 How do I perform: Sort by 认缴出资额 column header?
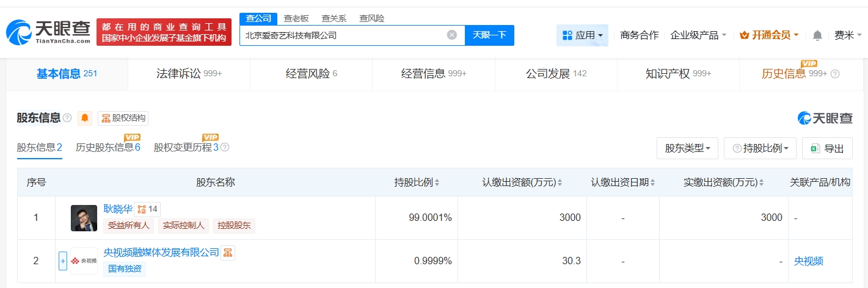tap(522, 182)
